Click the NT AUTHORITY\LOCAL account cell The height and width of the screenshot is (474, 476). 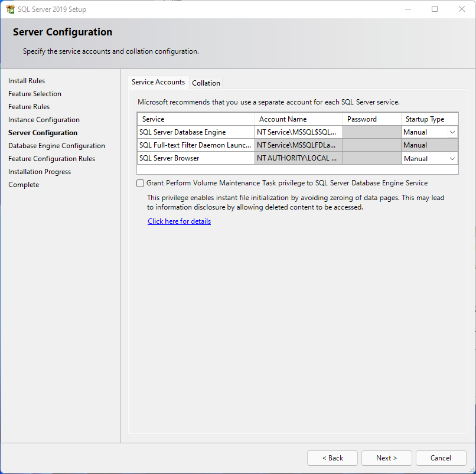(x=299, y=158)
